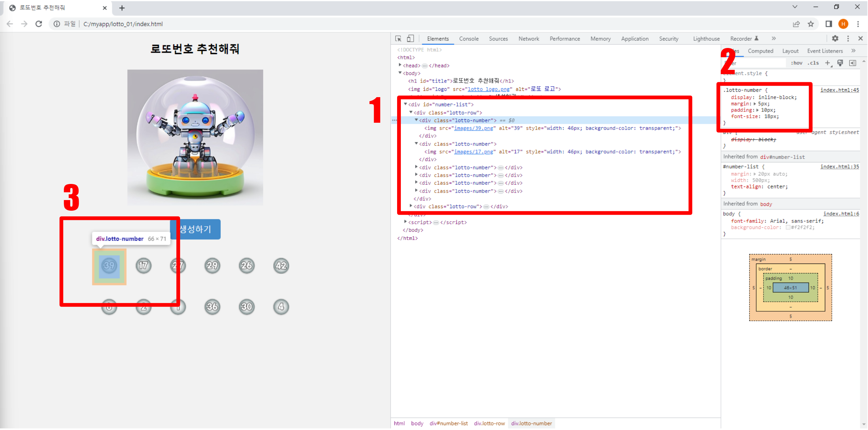Open the tab search chevron
This screenshot has width=868, height=430.
(x=795, y=7)
